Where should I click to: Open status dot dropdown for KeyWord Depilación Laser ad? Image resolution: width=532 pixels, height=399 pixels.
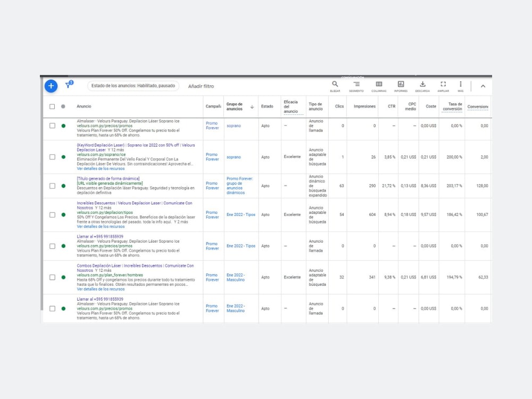63,157
